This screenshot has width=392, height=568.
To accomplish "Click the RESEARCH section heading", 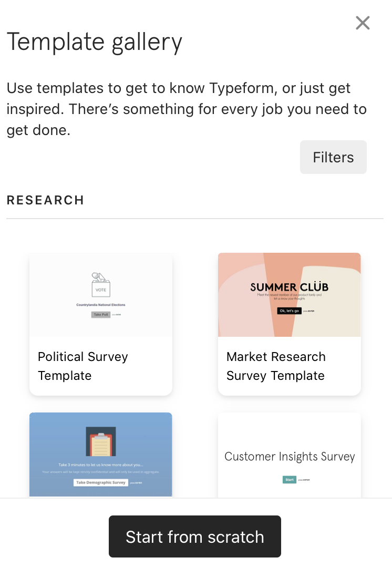I will point(45,200).
